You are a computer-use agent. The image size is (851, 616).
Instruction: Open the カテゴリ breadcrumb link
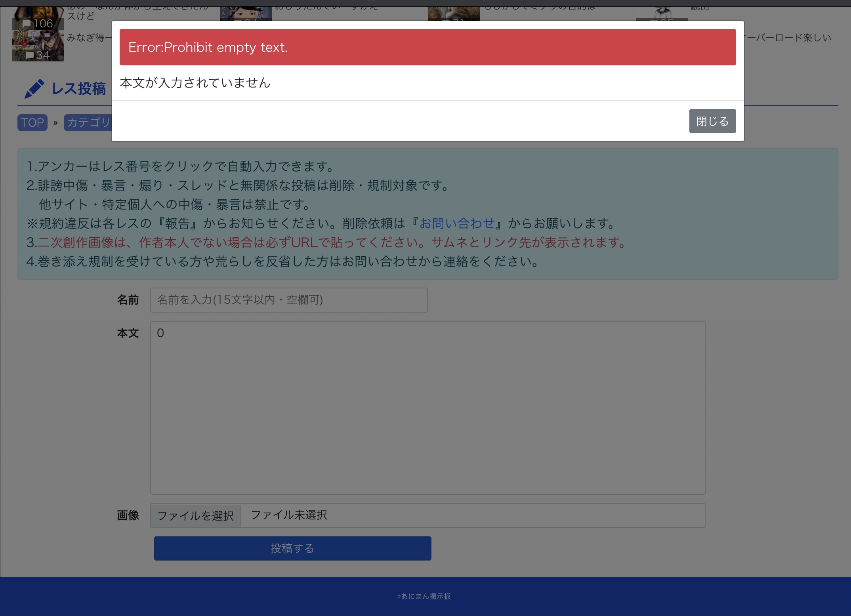click(x=88, y=122)
